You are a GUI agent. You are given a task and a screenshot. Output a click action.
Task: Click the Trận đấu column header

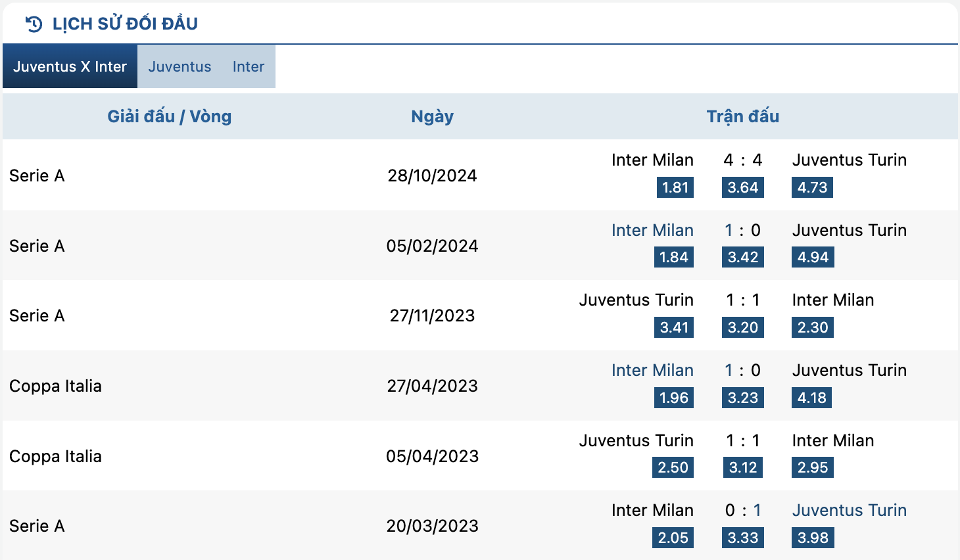click(x=743, y=116)
